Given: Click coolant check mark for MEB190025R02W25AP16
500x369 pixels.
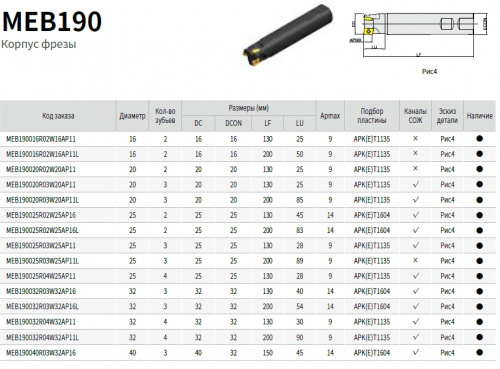Looking at the screenshot, I should 416,215.
